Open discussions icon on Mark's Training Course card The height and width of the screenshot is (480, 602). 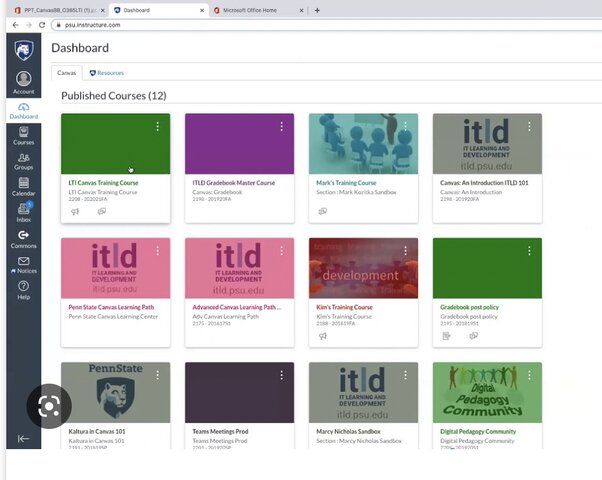[x=322, y=211]
